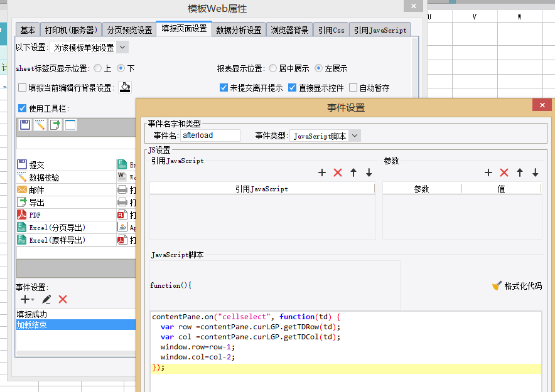Expand the add-event dropdown arrow beside the plus
The width and height of the screenshot is (555, 392).
[33, 300]
